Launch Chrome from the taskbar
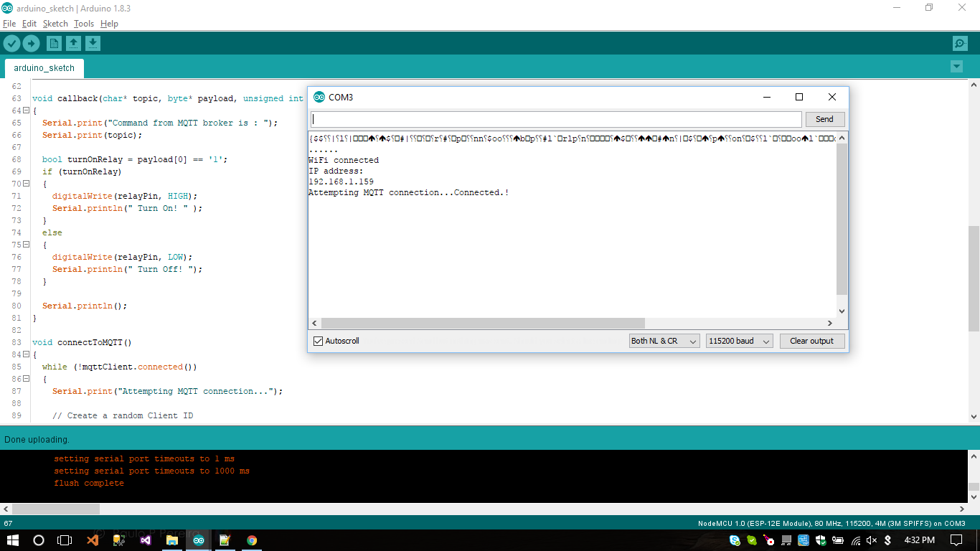The image size is (980, 551). [x=251, y=540]
